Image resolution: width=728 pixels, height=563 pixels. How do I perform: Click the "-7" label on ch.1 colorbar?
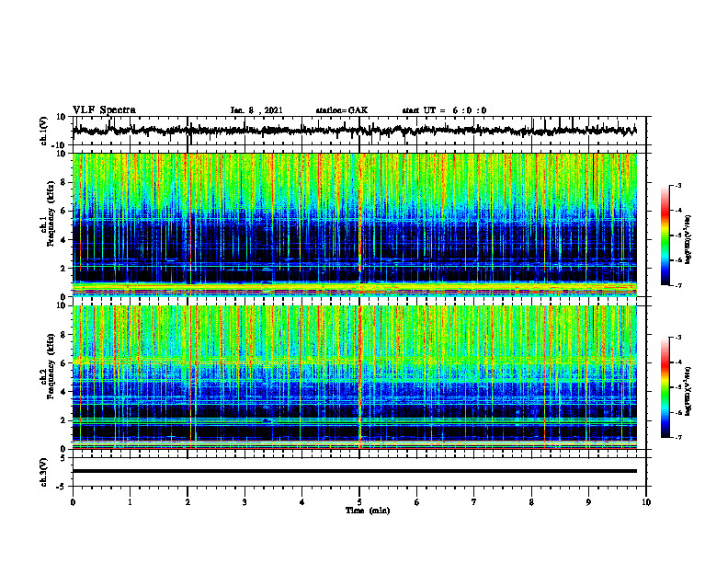coord(678,285)
